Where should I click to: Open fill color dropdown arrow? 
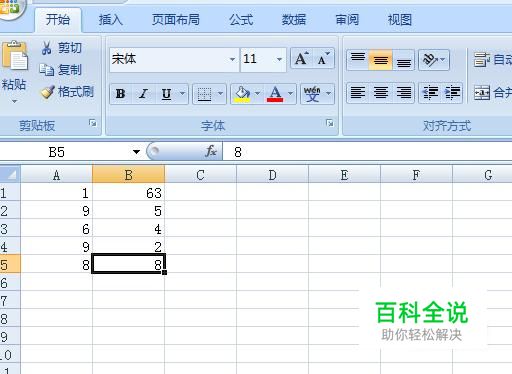coord(257,93)
